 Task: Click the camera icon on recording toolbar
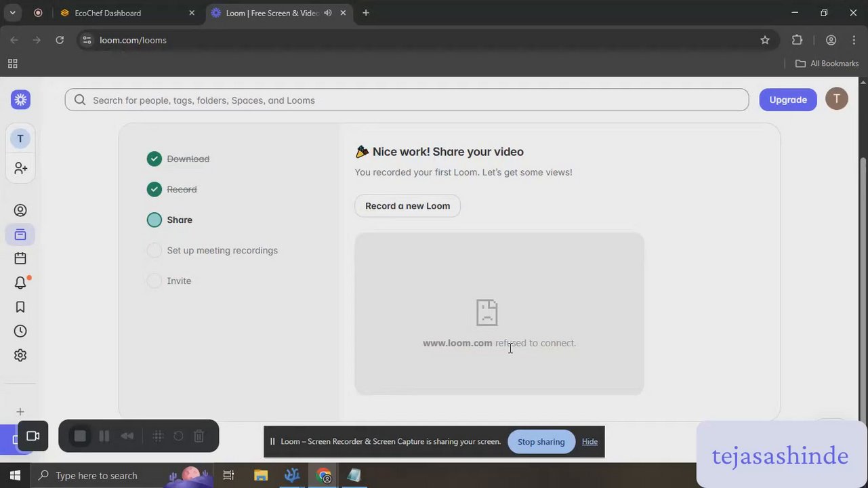point(33,436)
